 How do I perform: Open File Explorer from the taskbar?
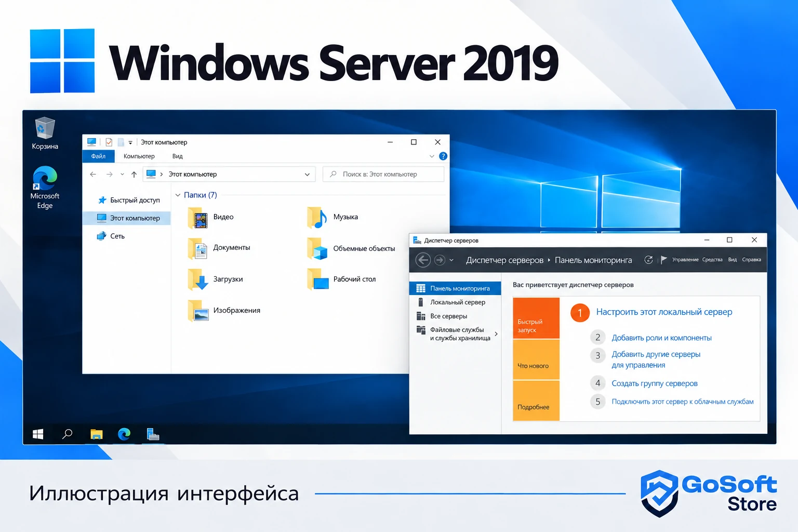tap(97, 434)
